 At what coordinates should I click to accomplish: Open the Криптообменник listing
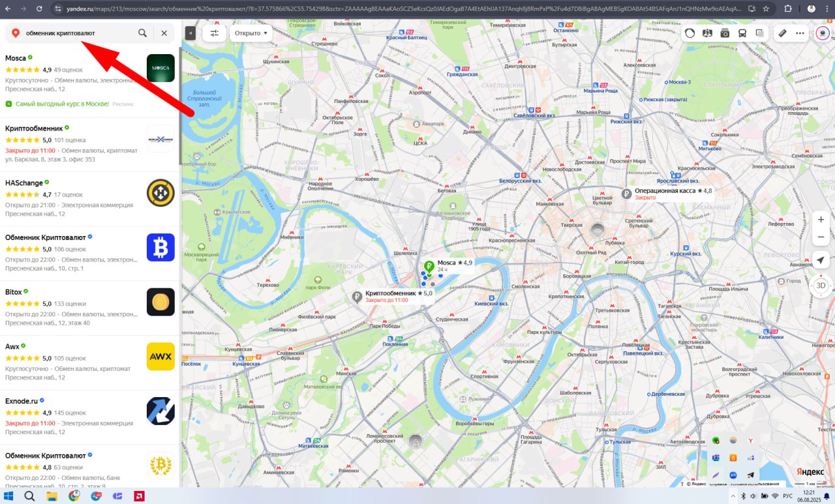pos(34,128)
